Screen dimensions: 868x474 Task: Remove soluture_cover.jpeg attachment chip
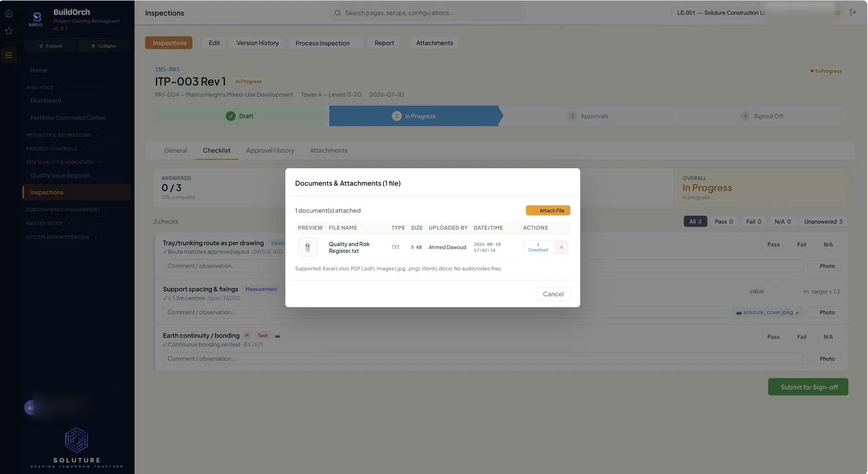[797, 313]
